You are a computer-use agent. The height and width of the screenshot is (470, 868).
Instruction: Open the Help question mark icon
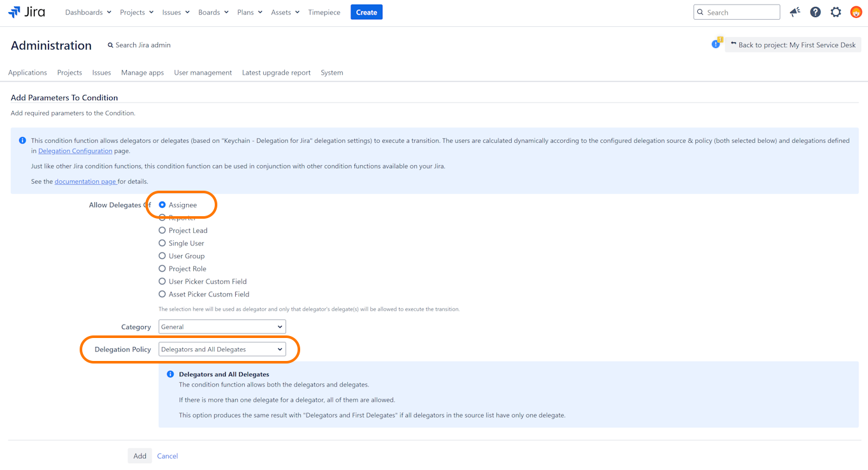pos(815,12)
